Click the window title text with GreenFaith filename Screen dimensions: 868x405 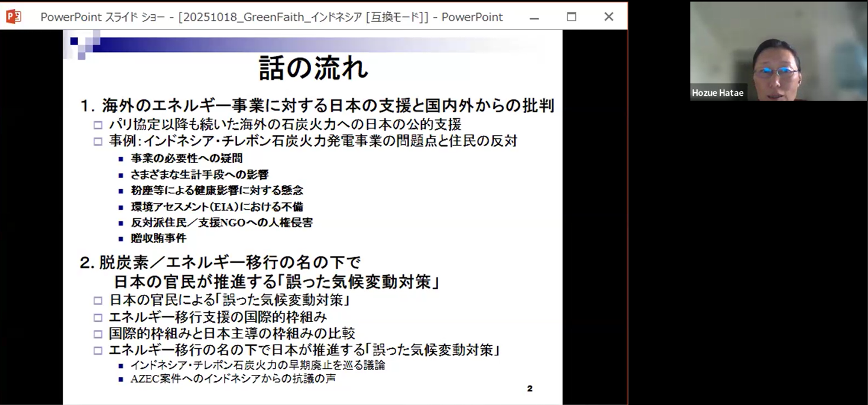(271, 17)
